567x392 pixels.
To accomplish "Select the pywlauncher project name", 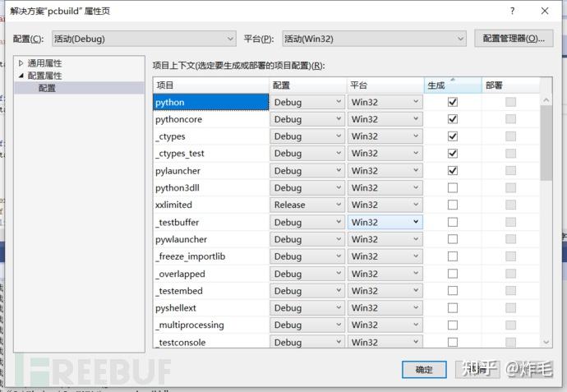I will pyautogui.click(x=181, y=239).
